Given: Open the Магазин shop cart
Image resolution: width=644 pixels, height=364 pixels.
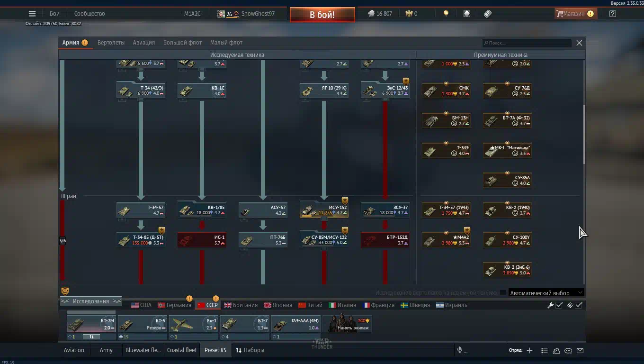Looking at the screenshot, I should click(x=575, y=14).
